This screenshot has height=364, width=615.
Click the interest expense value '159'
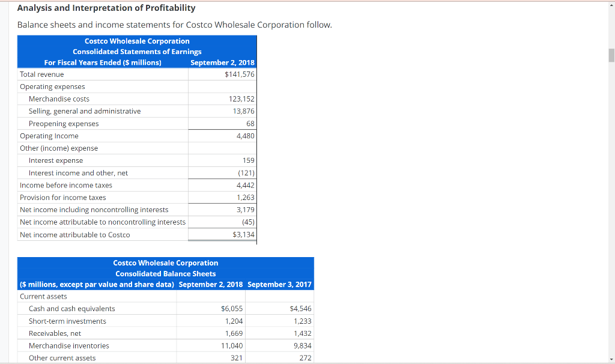point(248,160)
